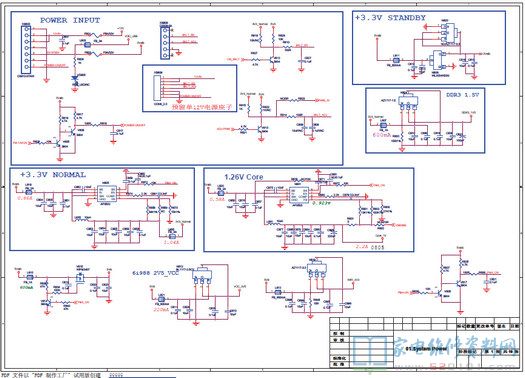Click the 1.26V Core heading

coord(243,177)
